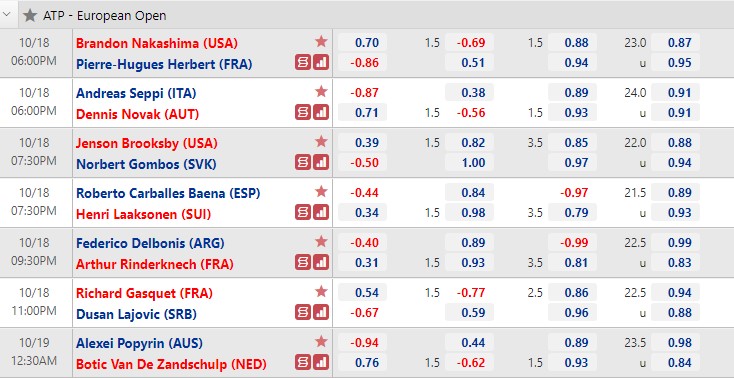Collapse the ATP - European Open league section
The width and height of the screenshot is (734, 378).
click(7, 15)
